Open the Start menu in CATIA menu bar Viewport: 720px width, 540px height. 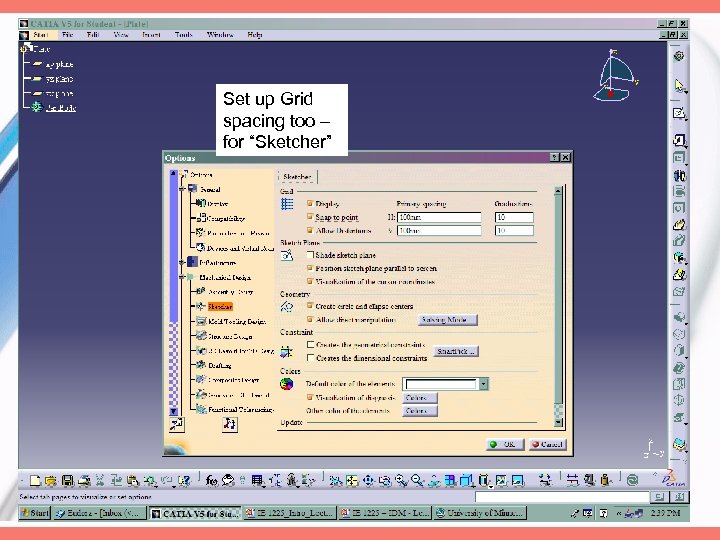click(x=40, y=34)
